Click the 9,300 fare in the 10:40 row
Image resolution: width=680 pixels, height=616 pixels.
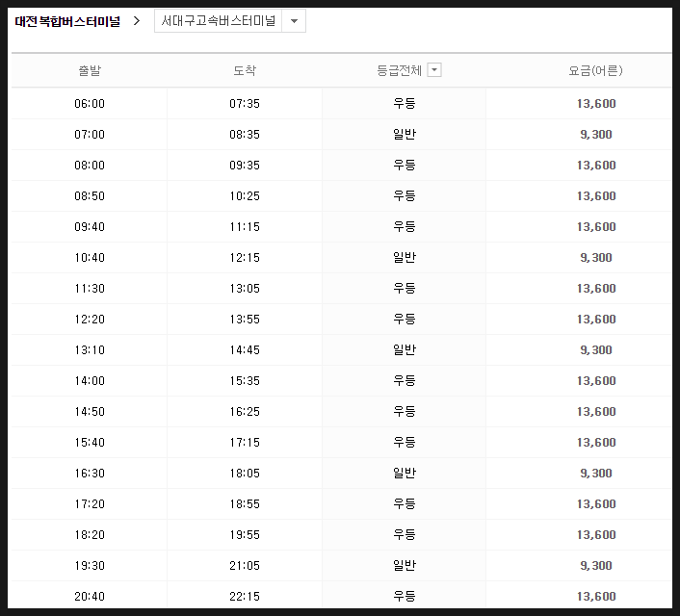(596, 258)
